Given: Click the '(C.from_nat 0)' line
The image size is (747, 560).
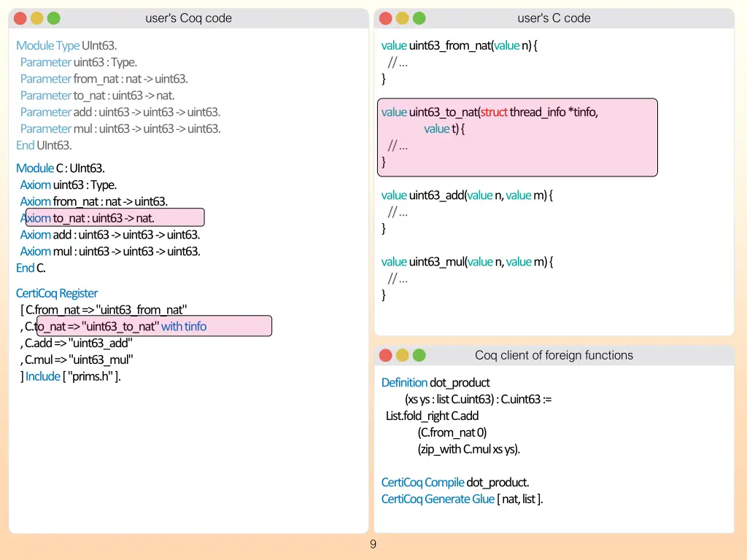Looking at the screenshot, I should pos(452,433).
